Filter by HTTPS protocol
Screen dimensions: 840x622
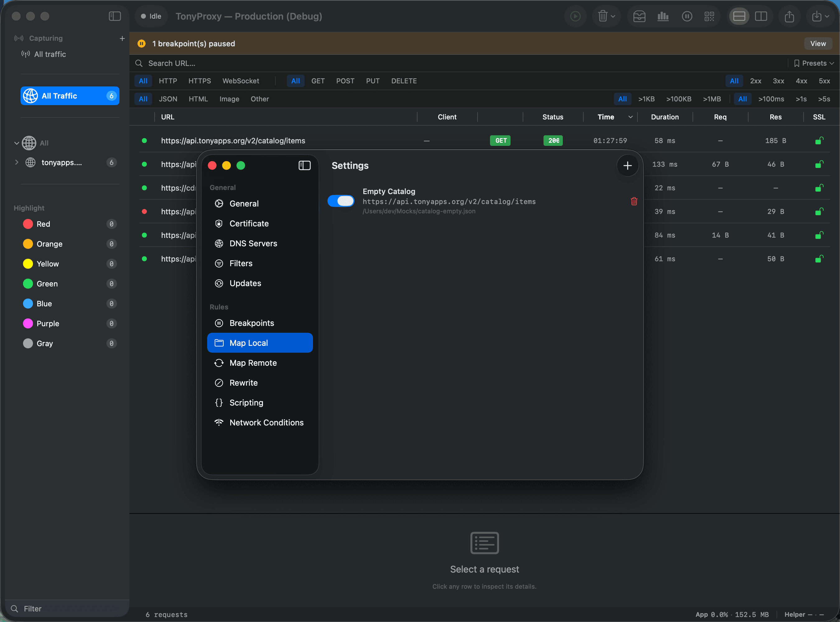click(x=200, y=81)
